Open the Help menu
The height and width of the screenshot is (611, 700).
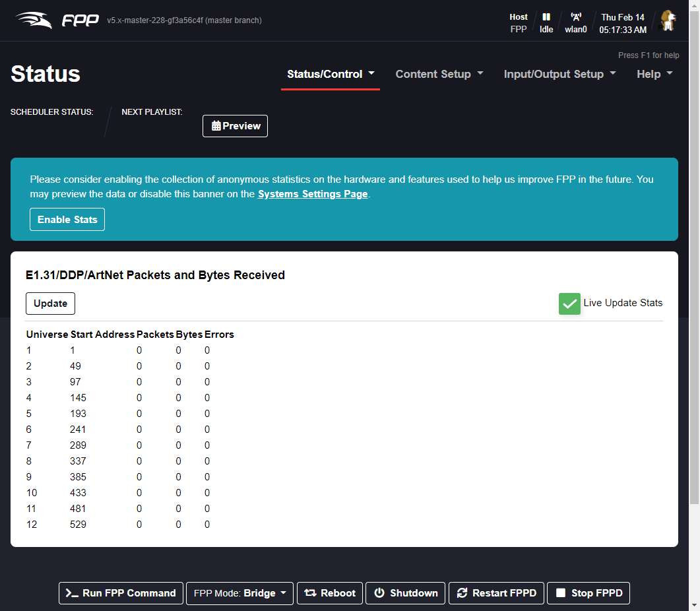coord(654,74)
